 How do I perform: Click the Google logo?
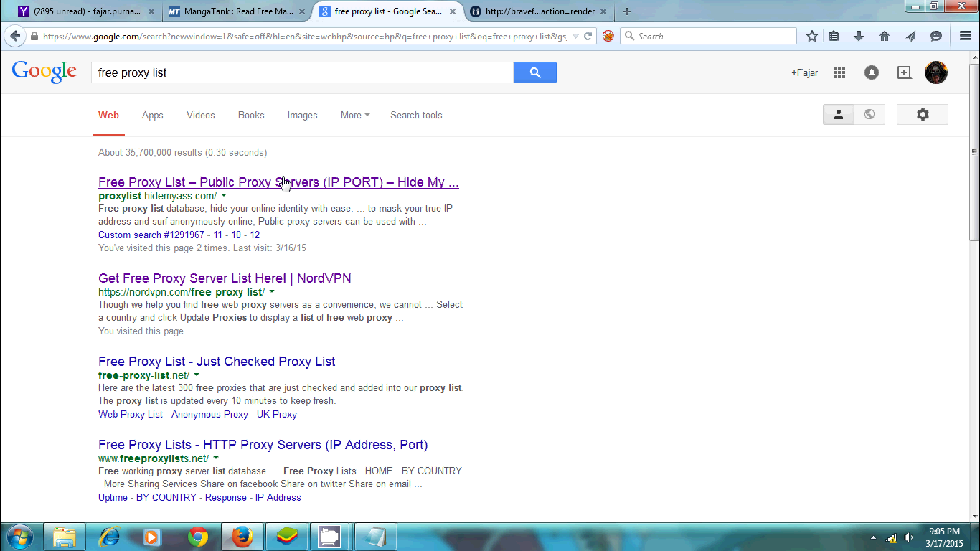(x=44, y=72)
